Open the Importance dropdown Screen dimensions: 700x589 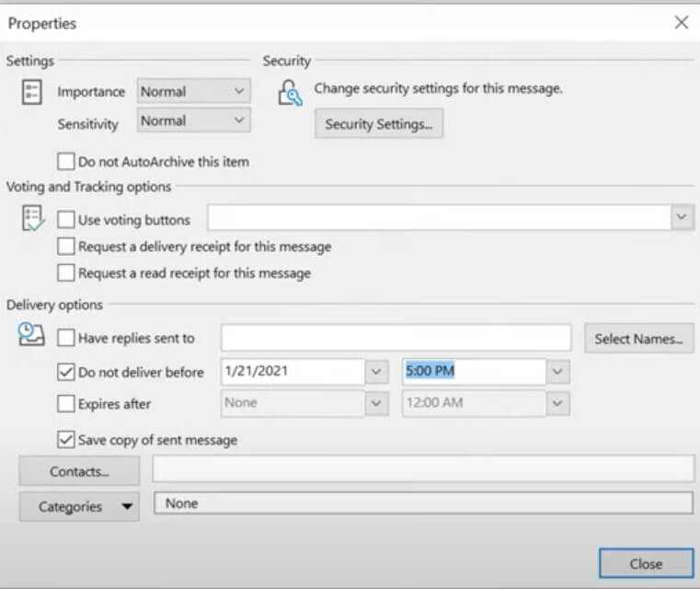tap(239, 91)
